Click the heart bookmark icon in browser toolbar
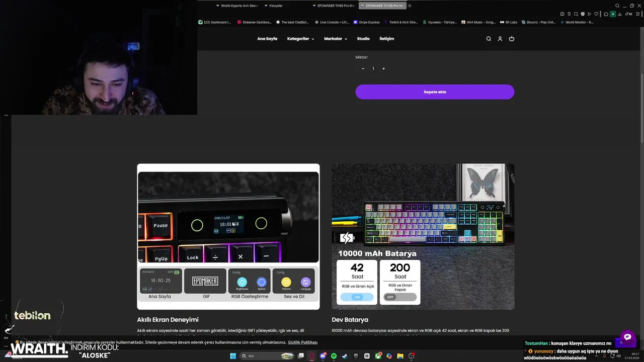The image size is (644, 362). 596,14
